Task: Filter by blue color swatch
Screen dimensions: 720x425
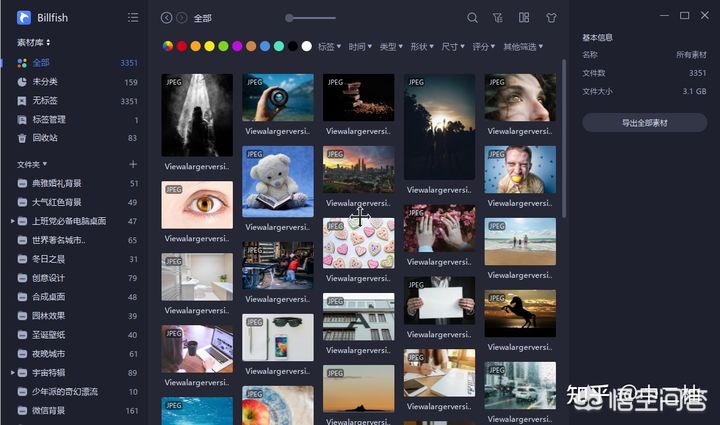Action: [x=265, y=46]
